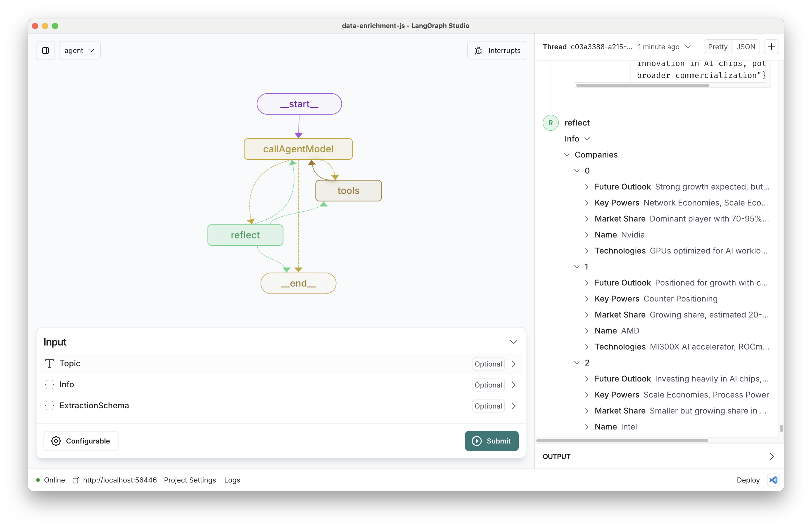Switch to JSON view
Viewport: 812px width, 528px height.
point(745,47)
